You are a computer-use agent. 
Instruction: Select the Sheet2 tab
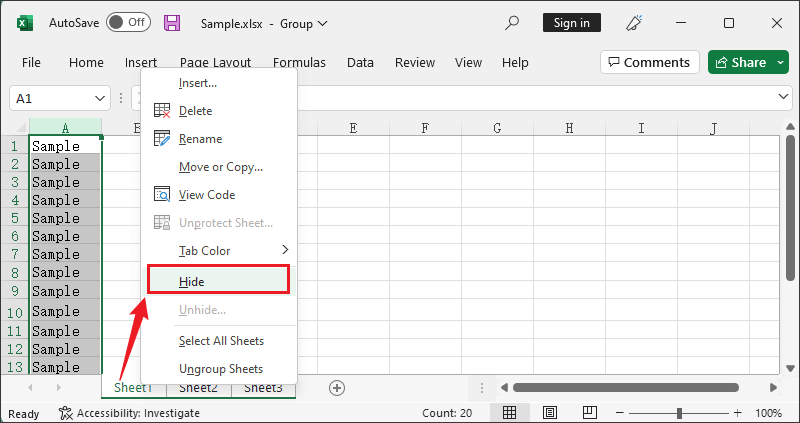tap(198, 388)
